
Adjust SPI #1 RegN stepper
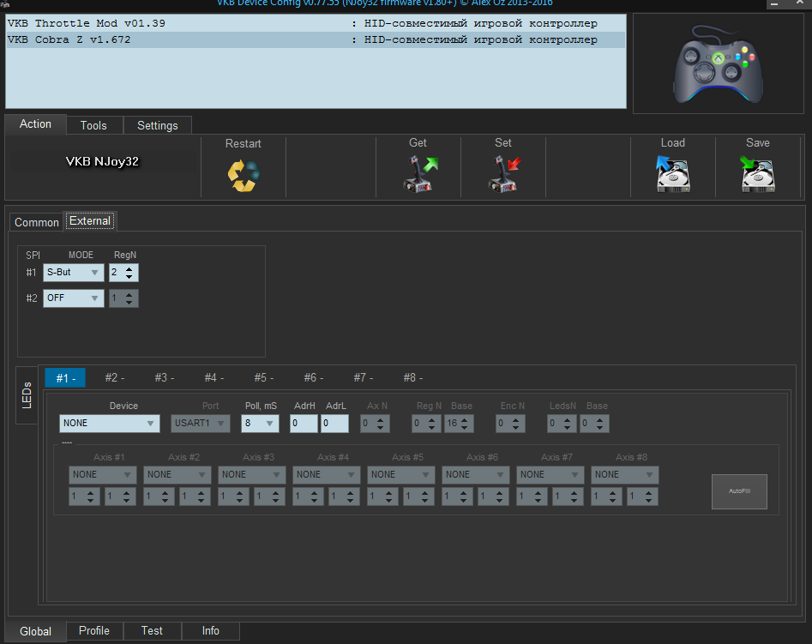point(123,272)
